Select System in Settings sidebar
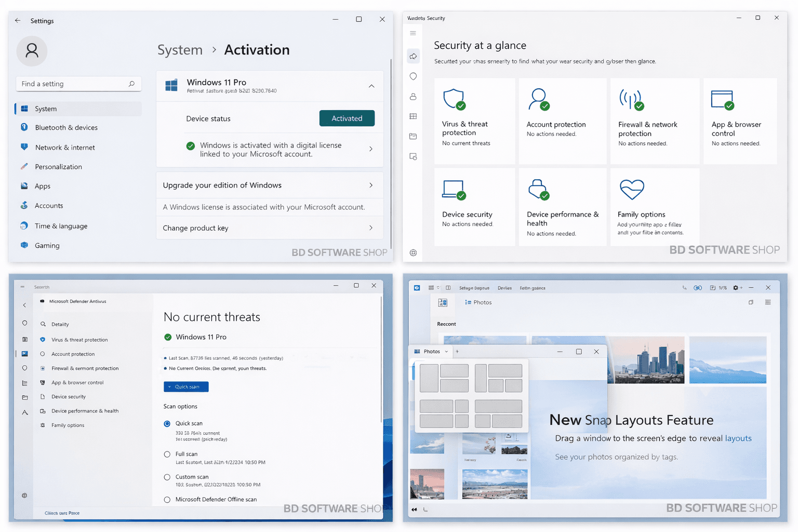This screenshot has height=532, width=798. click(x=78, y=109)
